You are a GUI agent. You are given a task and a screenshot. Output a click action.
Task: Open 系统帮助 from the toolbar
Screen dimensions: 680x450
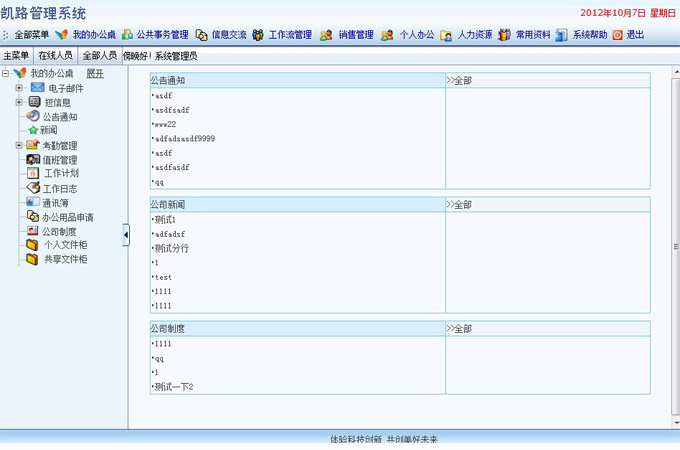589,35
